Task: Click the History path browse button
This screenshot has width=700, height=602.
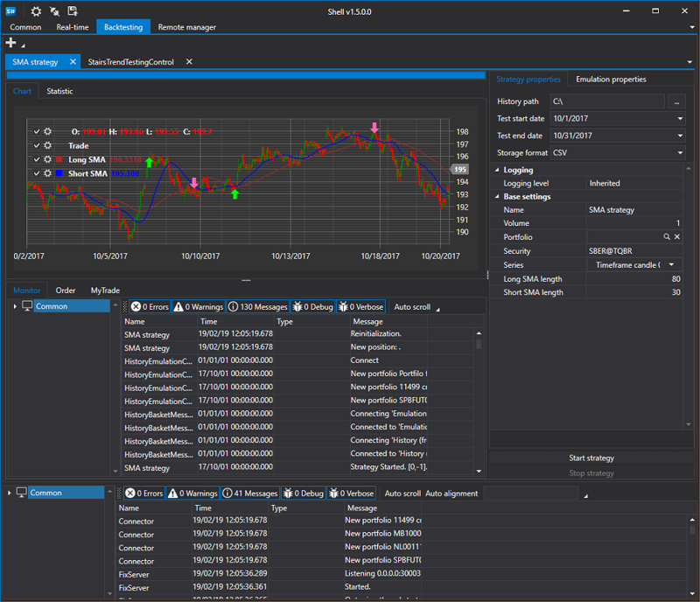Action: click(x=677, y=102)
